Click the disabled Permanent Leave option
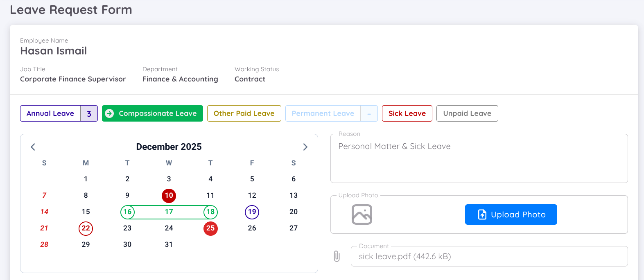The height and width of the screenshot is (280, 644). [x=323, y=113]
